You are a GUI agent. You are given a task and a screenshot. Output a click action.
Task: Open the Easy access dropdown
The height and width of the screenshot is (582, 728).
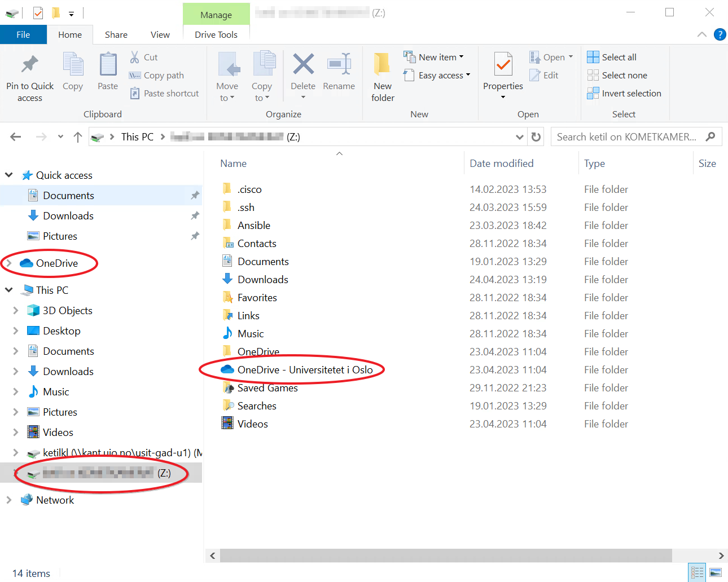[x=437, y=75]
